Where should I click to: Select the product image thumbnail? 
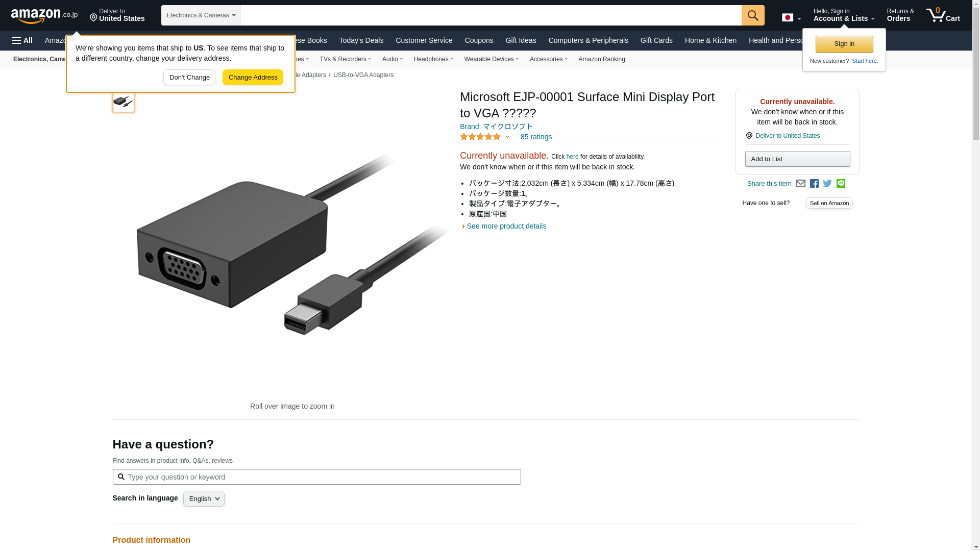click(x=123, y=102)
